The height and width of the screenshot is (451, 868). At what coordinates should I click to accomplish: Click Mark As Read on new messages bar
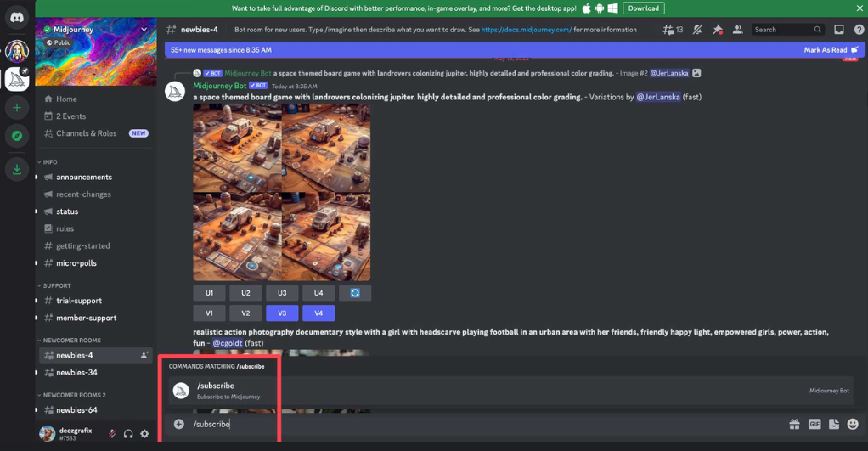pyautogui.click(x=831, y=50)
